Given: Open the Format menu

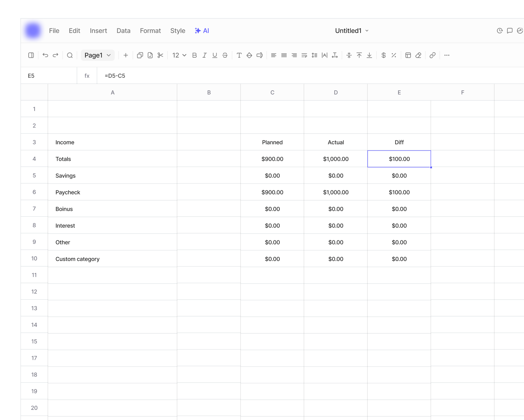Looking at the screenshot, I should tap(150, 31).
